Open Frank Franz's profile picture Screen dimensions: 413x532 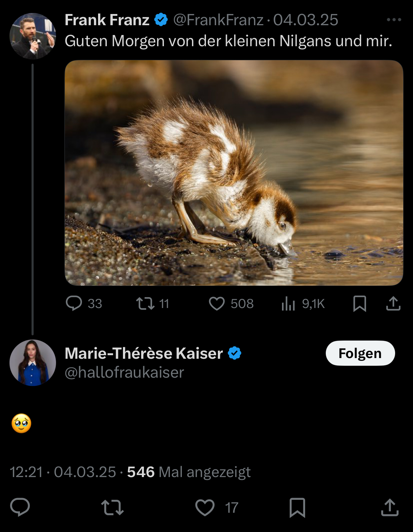pos(33,36)
